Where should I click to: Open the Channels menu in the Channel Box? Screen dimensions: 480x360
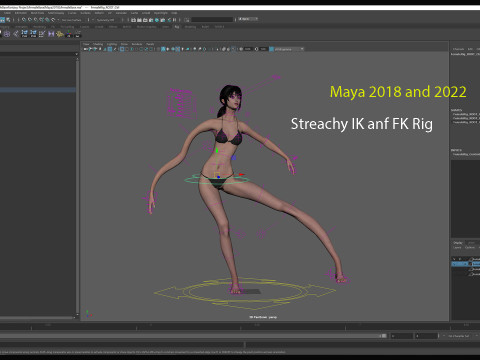pos(458,49)
